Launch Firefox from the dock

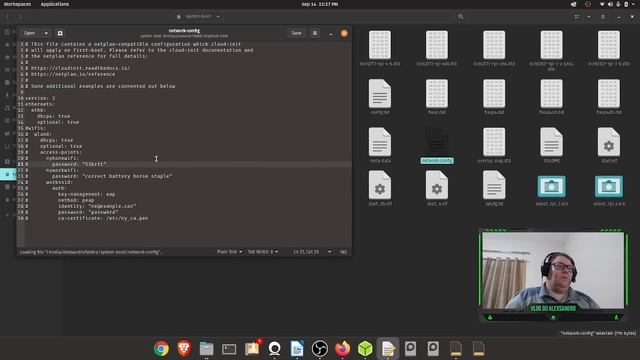pyautogui.click(x=342, y=349)
